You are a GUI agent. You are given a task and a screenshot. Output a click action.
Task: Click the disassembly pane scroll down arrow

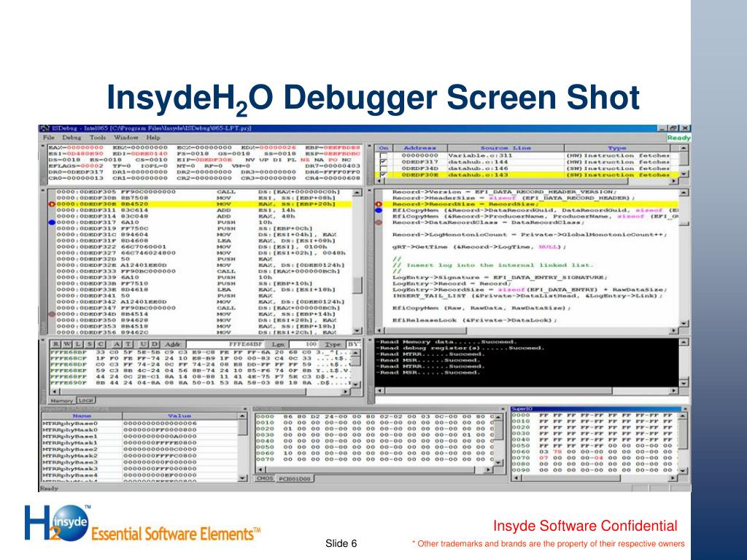(357, 330)
